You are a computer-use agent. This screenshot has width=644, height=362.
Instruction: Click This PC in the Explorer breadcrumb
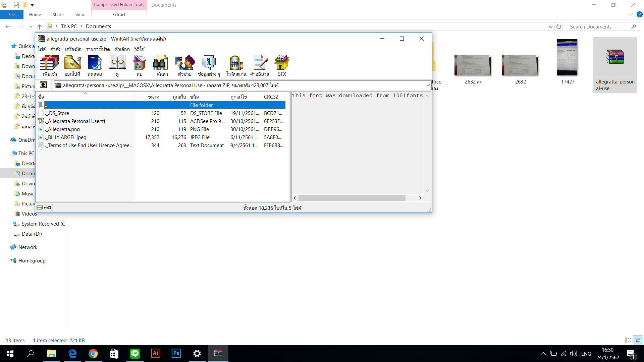coord(69,26)
